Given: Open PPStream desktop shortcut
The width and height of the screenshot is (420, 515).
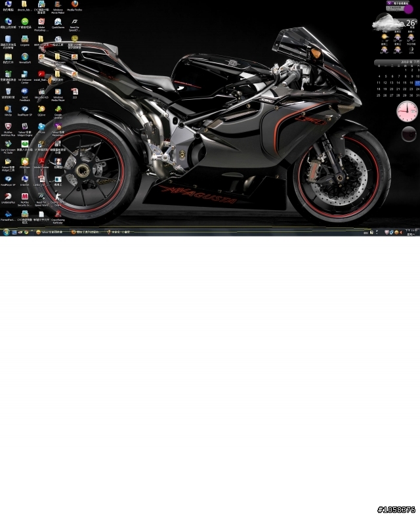Looking at the screenshot, I should 25,163.
